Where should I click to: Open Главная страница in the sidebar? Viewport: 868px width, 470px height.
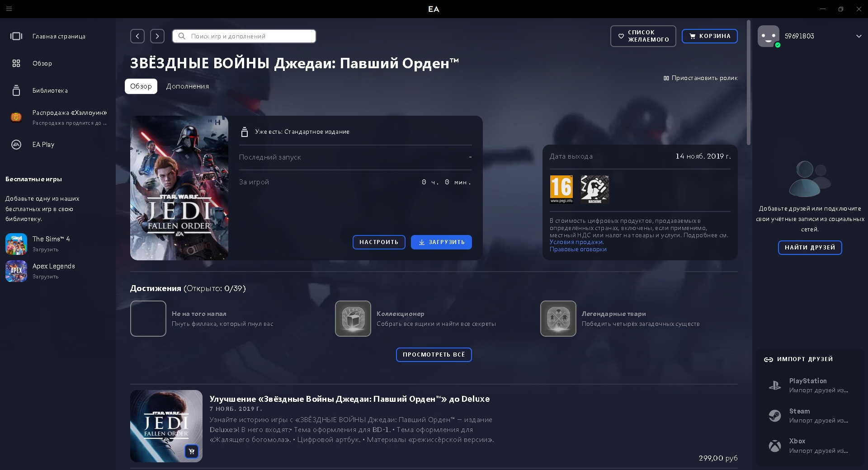[59, 36]
